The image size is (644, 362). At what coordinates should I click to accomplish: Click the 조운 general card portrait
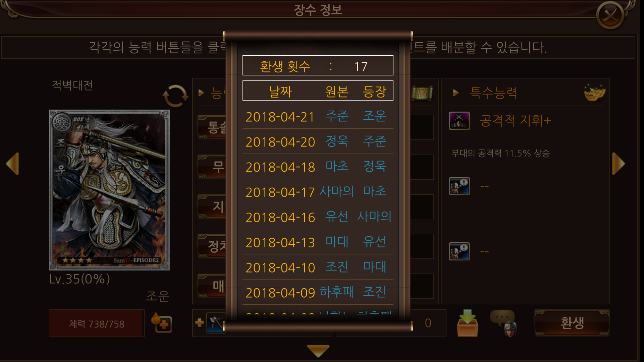click(x=109, y=190)
